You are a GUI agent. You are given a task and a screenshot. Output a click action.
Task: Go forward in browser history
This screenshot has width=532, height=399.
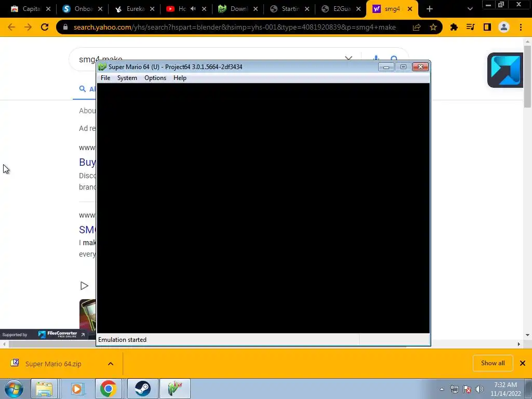[28, 27]
